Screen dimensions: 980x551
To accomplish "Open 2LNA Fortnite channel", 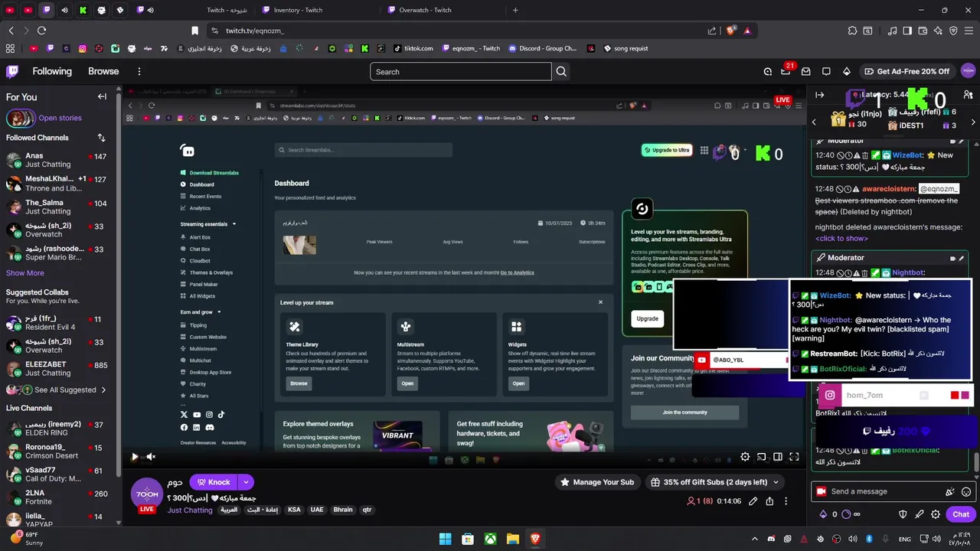I will [57, 497].
